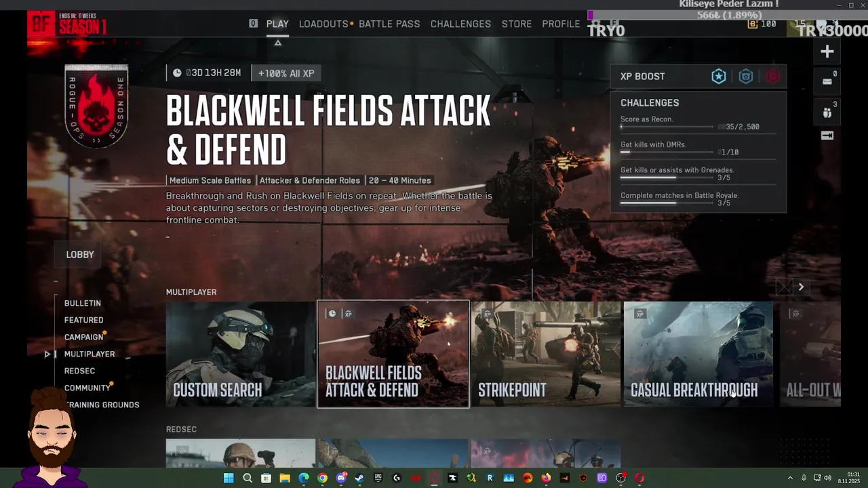Switch to the PLAY tab

[x=277, y=24]
